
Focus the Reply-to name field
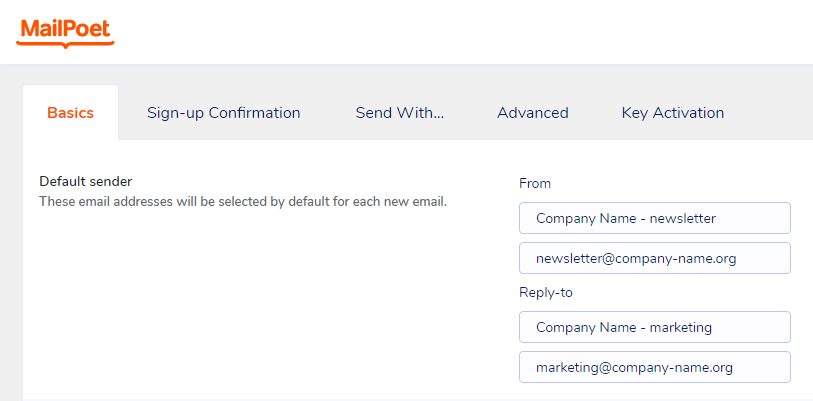point(655,327)
